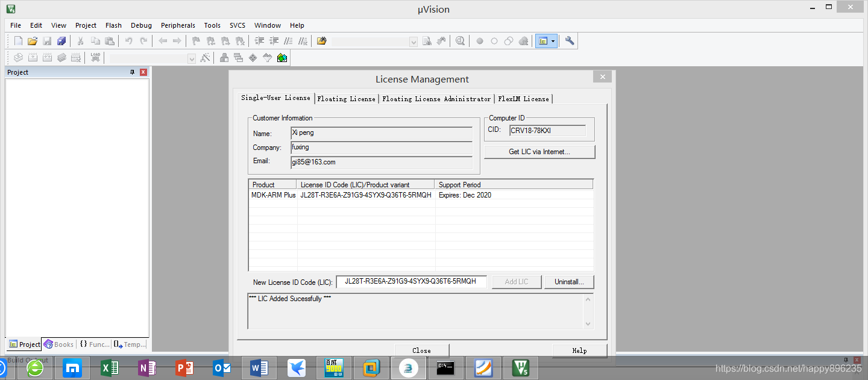Select the MDK-ARM Plus license row
The width and height of the screenshot is (868, 380).
(421, 195)
